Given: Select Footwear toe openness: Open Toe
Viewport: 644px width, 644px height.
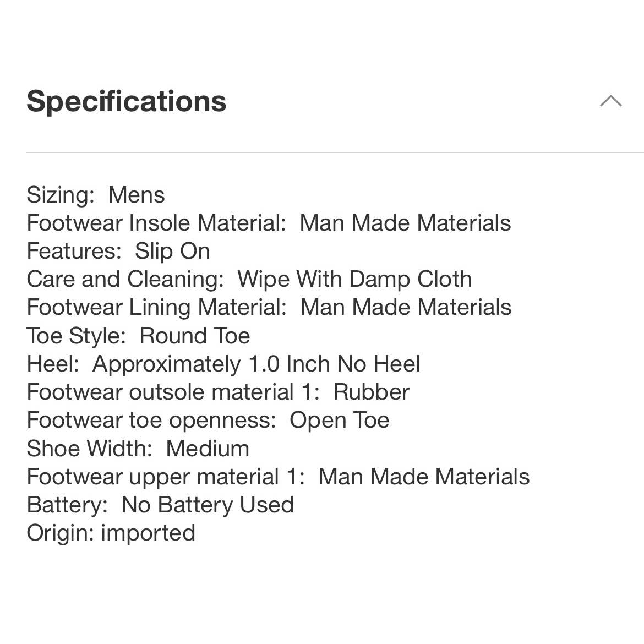Looking at the screenshot, I should coord(208,420).
